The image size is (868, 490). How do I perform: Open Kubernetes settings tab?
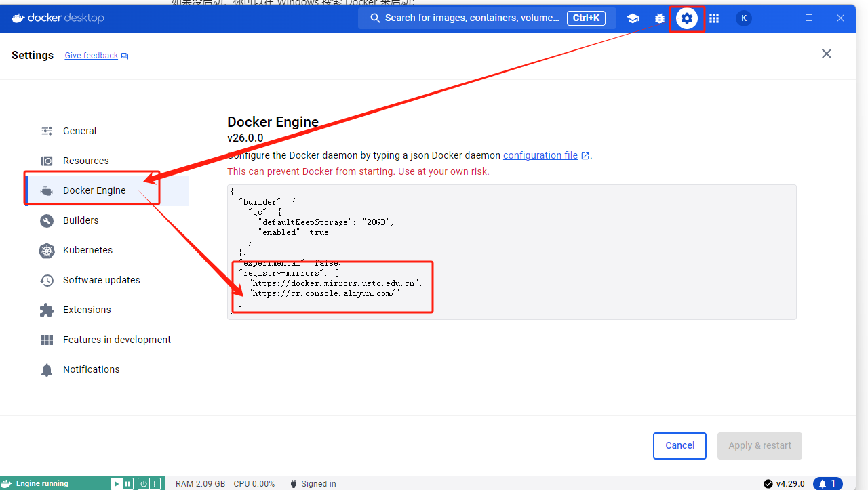tap(106, 250)
